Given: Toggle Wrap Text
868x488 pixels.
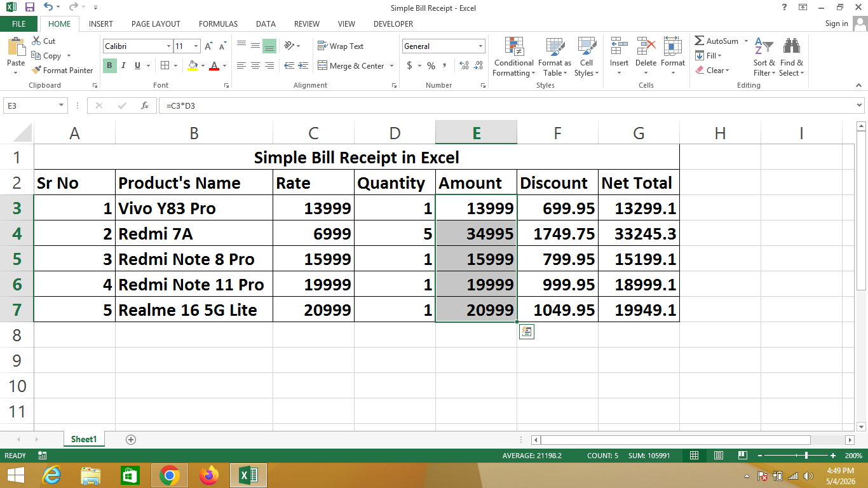Looking at the screenshot, I should click(341, 46).
